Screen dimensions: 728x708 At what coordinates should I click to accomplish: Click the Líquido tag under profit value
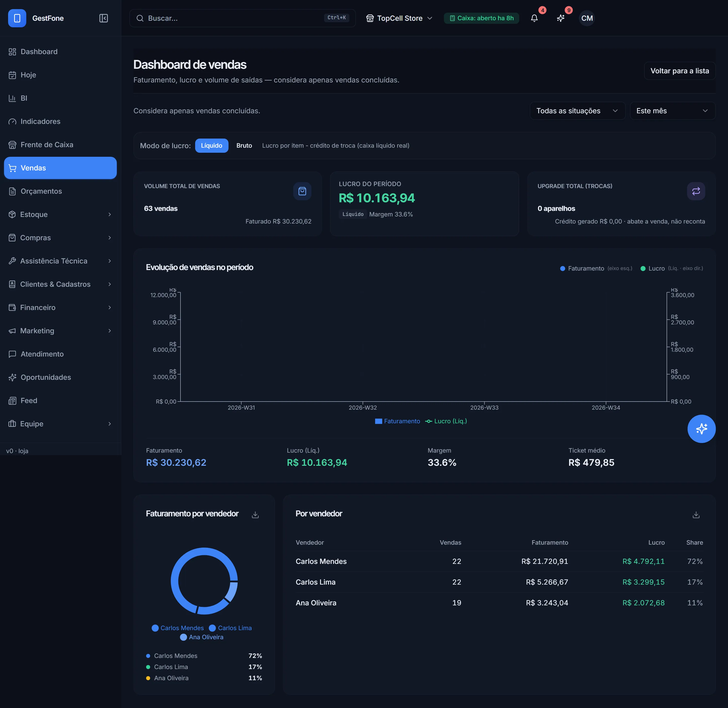[x=353, y=215]
